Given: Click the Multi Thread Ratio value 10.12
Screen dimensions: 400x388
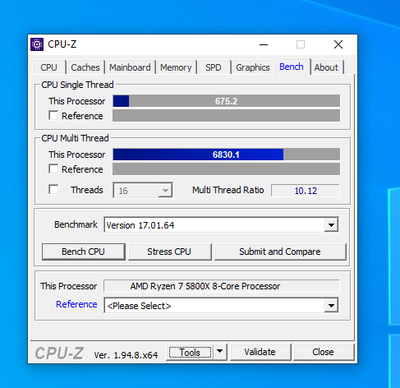Looking at the screenshot, I should [305, 191].
